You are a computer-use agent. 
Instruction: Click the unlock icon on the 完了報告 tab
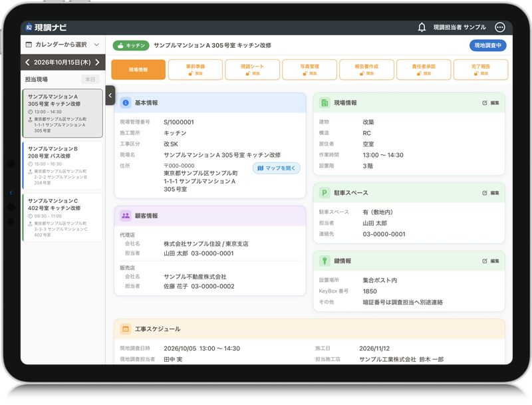tap(476, 74)
